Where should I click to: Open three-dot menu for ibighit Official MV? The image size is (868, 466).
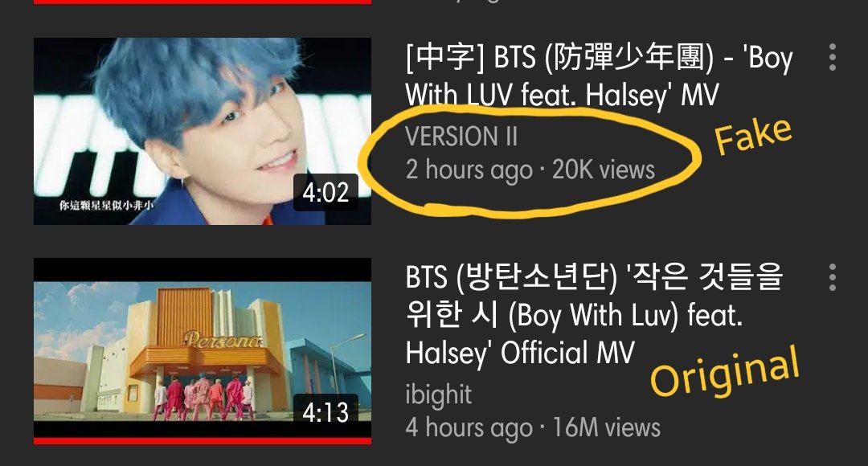pos(833,277)
